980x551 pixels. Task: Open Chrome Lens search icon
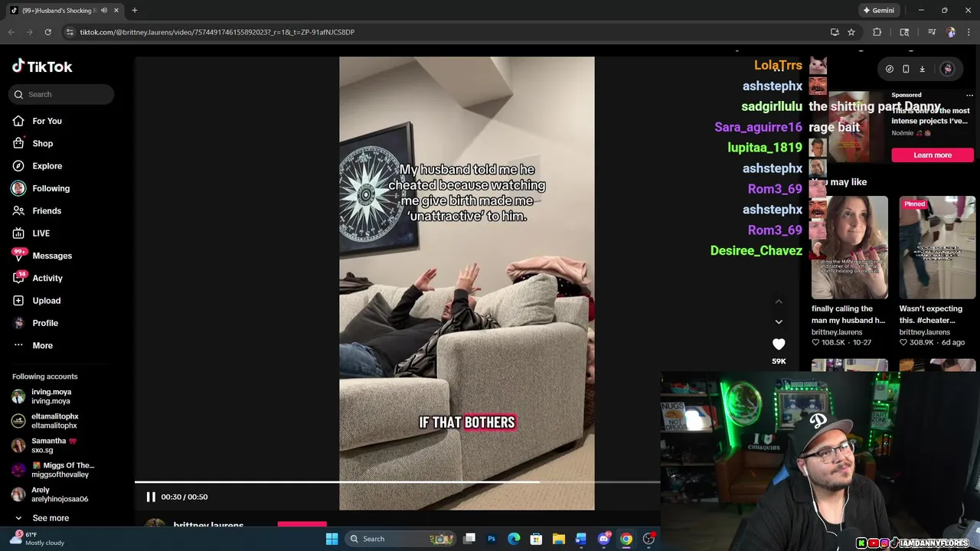point(904,32)
